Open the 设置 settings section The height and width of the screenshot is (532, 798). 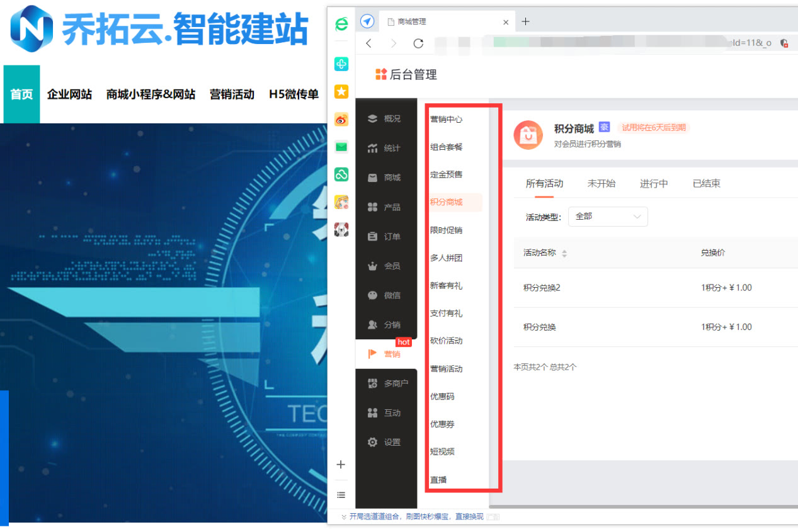pyautogui.click(x=385, y=442)
